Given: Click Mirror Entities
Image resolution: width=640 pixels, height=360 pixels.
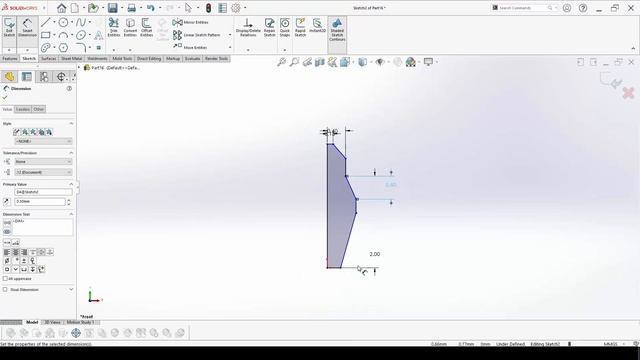Looking at the screenshot, I should point(191,22).
